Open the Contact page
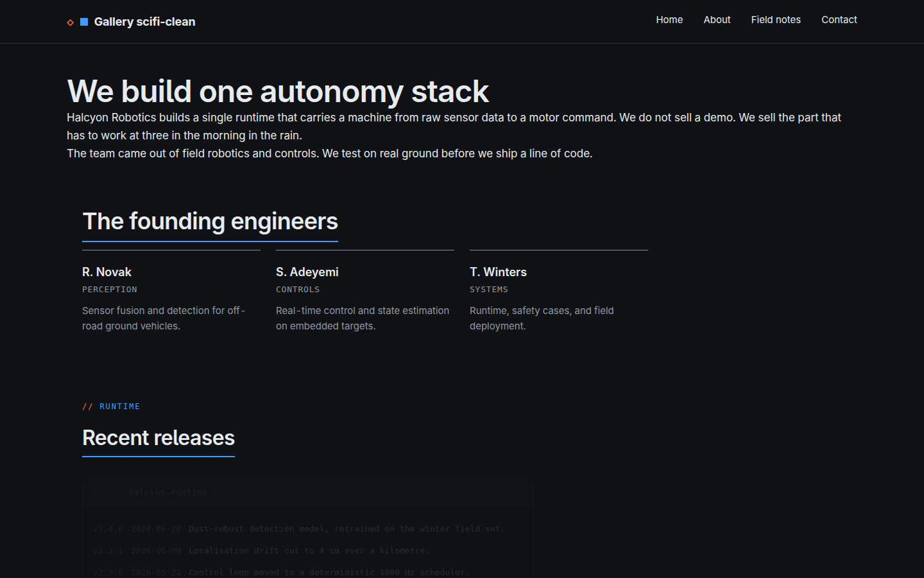The width and height of the screenshot is (924, 578). coord(839,20)
